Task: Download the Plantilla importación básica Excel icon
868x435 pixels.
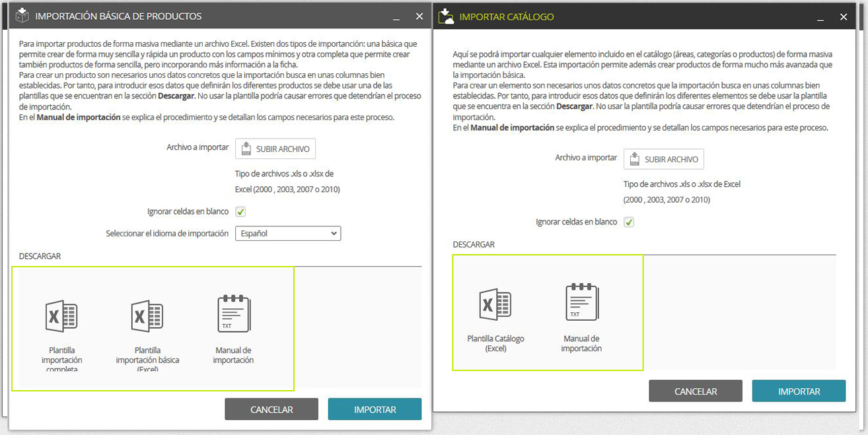Action: (147, 316)
